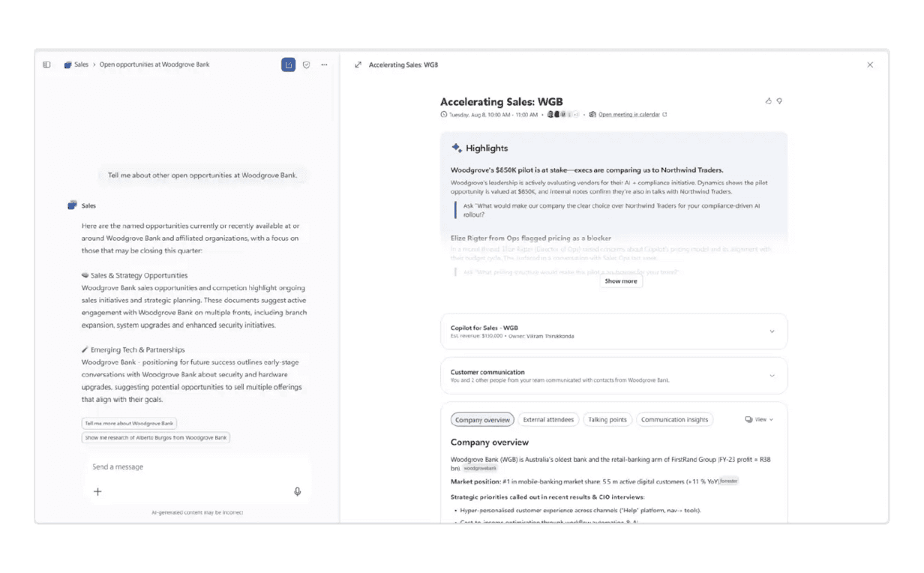Click the microphone icon in message box
The image size is (924, 573).
point(298,492)
